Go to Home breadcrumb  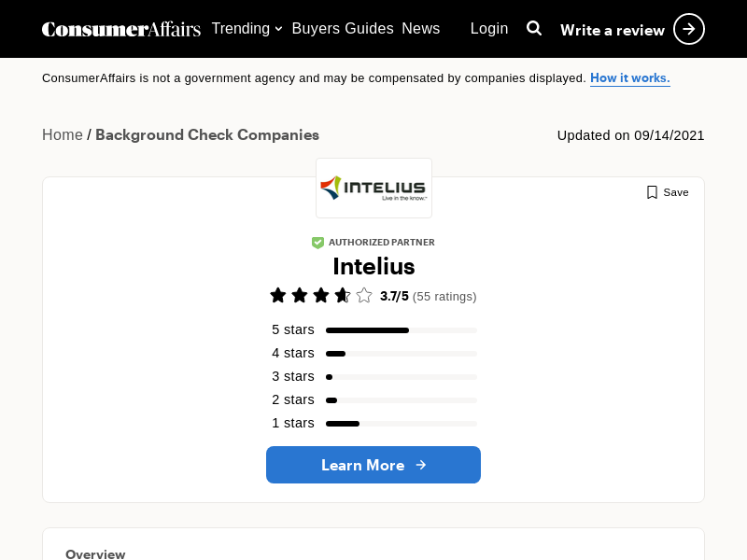(63, 134)
